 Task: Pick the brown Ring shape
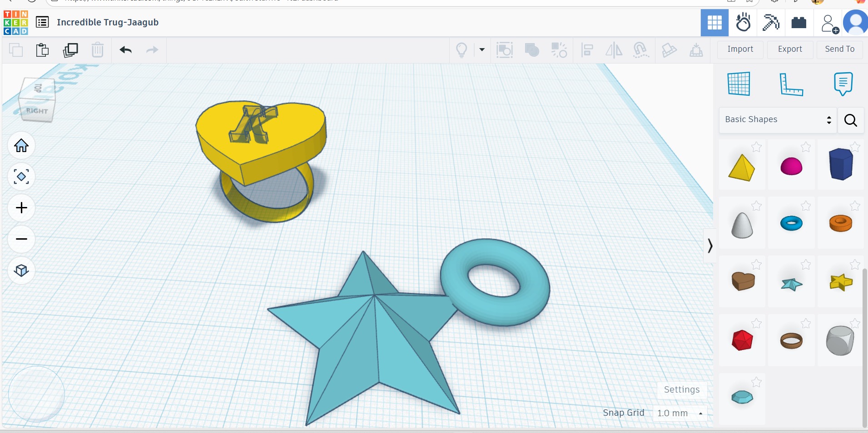pyautogui.click(x=791, y=340)
